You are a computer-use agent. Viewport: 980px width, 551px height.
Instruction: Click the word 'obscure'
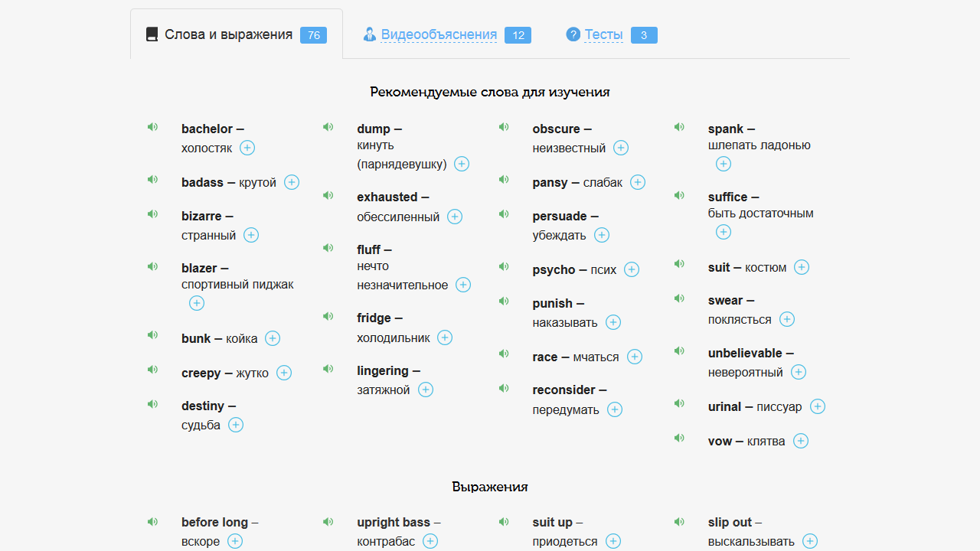click(x=557, y=129)
